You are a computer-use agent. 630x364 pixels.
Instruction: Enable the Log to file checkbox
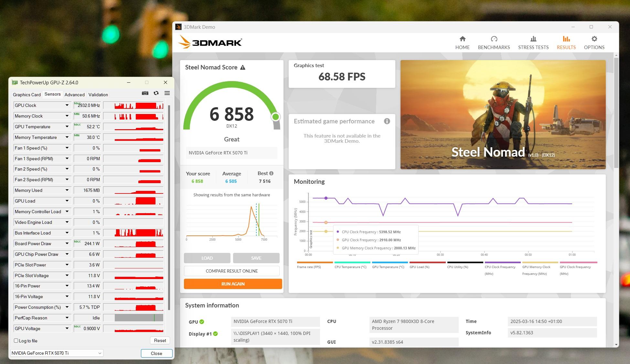pyautogui.click(x=16, y=341)
